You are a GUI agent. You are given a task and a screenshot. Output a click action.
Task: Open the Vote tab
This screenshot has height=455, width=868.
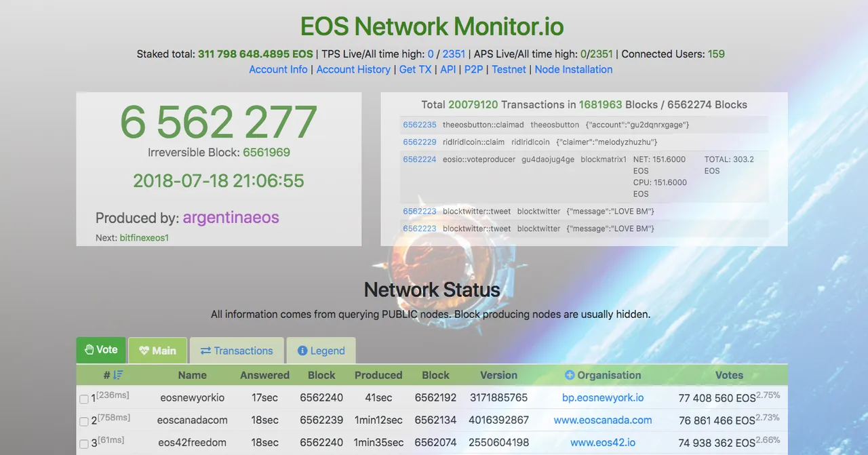pyautogui.click(x=101, y=350)
